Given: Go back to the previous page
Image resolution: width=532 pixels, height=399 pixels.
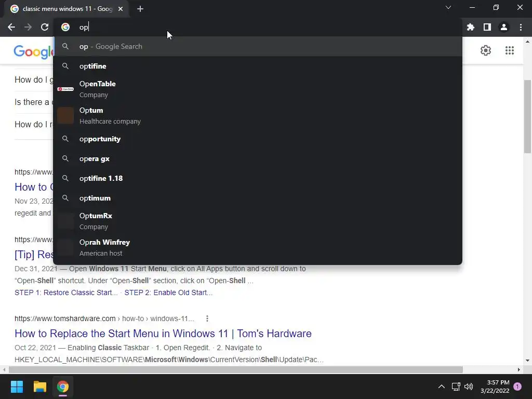Looking at the screenshot, I should click(11, 27).
